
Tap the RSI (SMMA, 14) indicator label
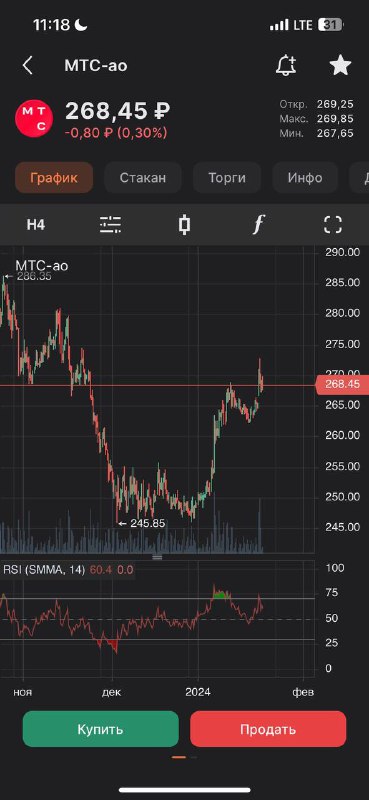click(x=44, y=570)
